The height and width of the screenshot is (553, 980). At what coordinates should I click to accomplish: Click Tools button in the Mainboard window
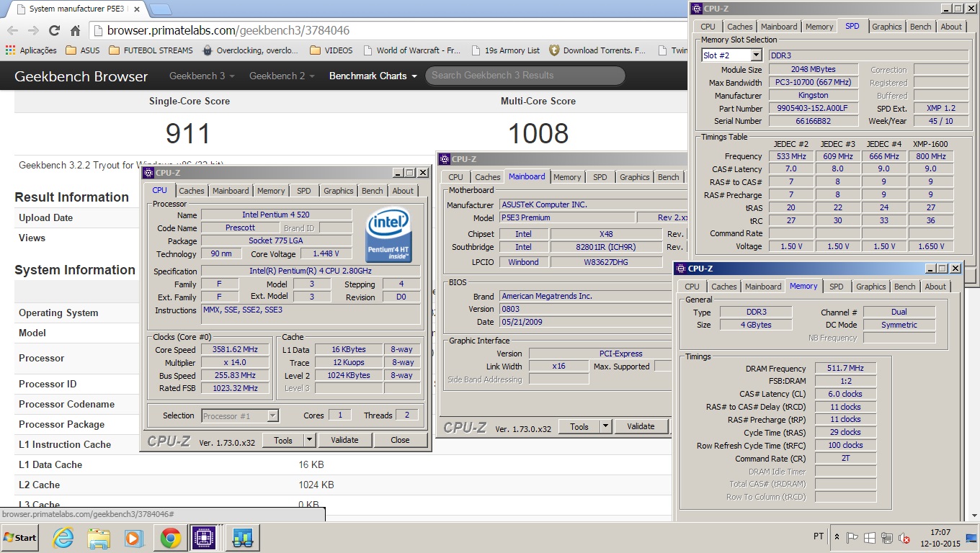click(x=579, y=426)
